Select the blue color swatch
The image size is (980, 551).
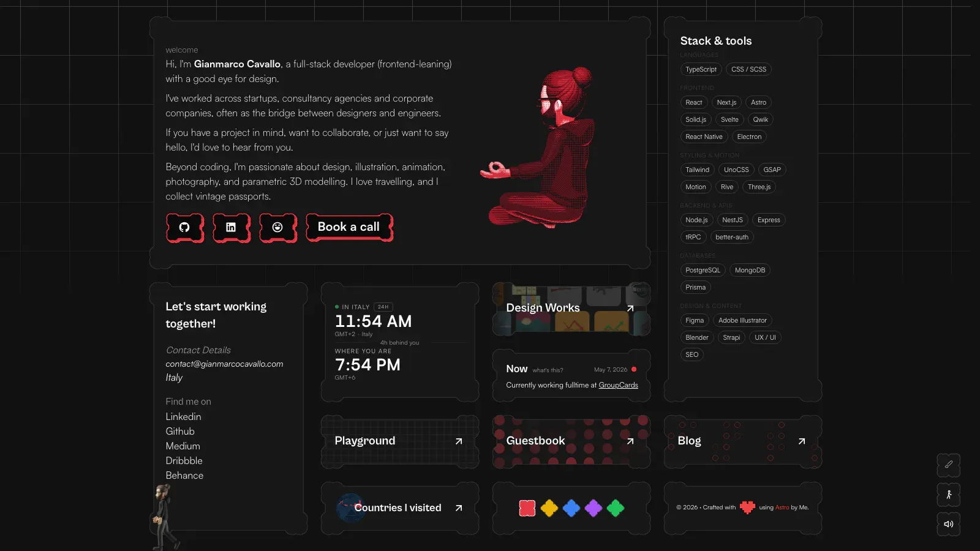coord(571,508)
